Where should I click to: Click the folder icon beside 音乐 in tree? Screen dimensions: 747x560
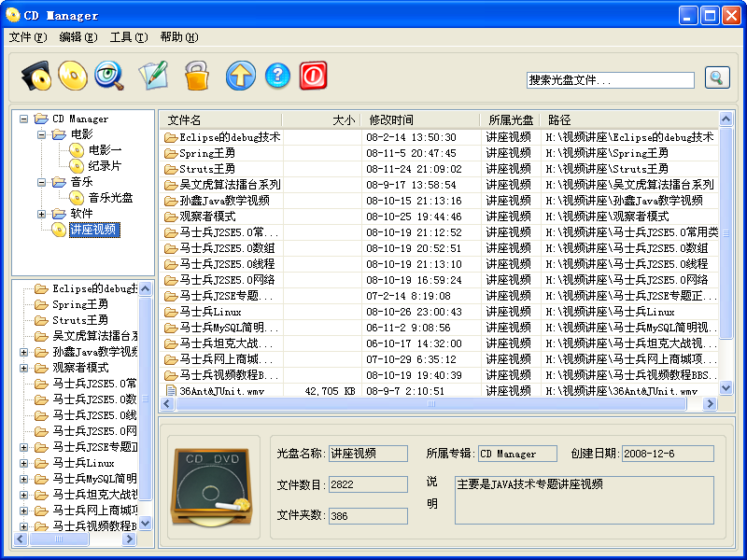coord(59,182)
